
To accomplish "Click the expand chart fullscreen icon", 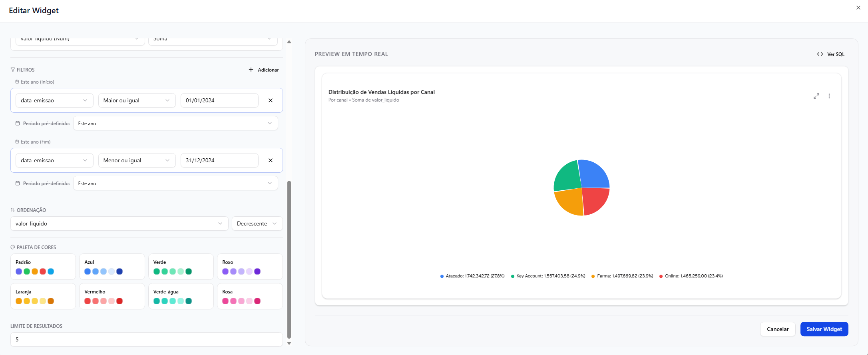I will (x=816, y=96).
